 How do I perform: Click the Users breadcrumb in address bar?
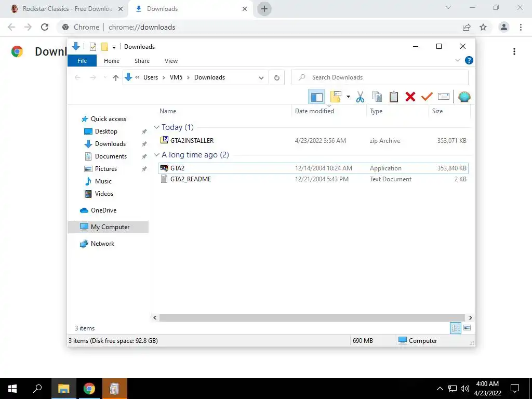point(151,77)
